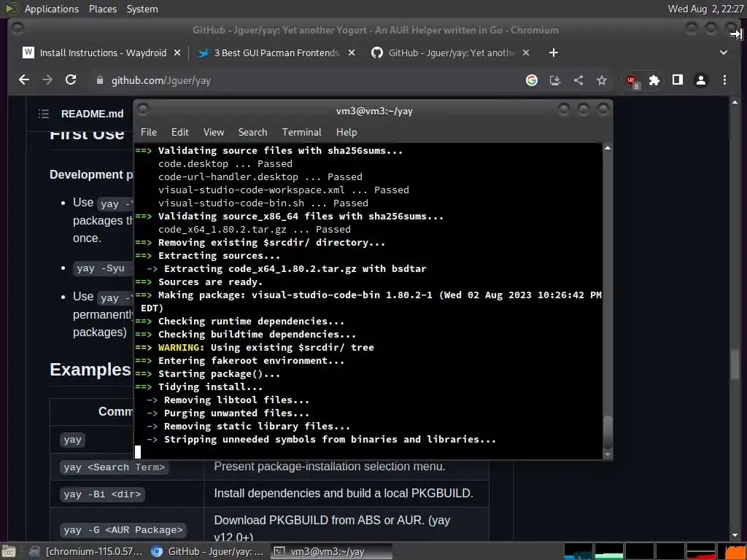Switch to GitHub - Jguer/yay taskbar window
Viewport: 747px width, 560px height.
click(x=208, y=551)
